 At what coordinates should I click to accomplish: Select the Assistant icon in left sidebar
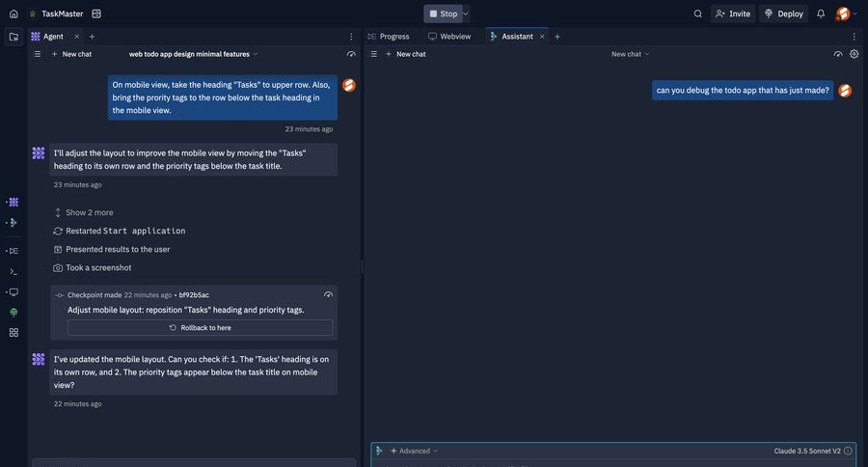coord(14,223)
